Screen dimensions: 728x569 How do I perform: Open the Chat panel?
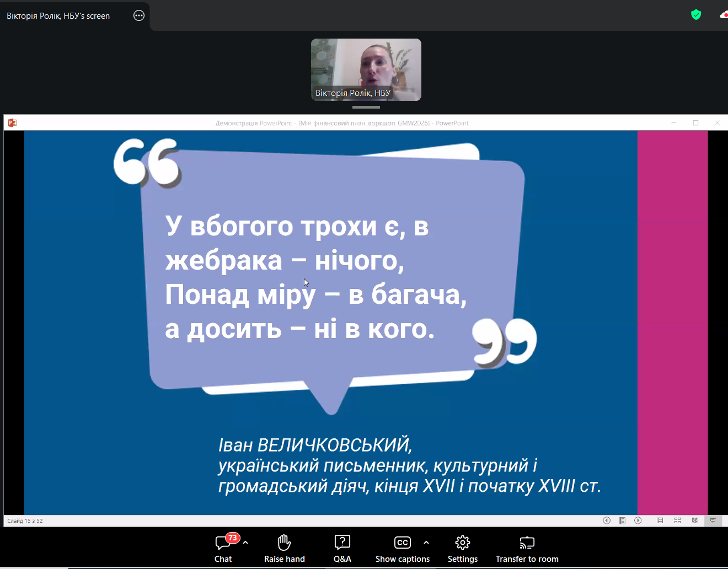223,548
